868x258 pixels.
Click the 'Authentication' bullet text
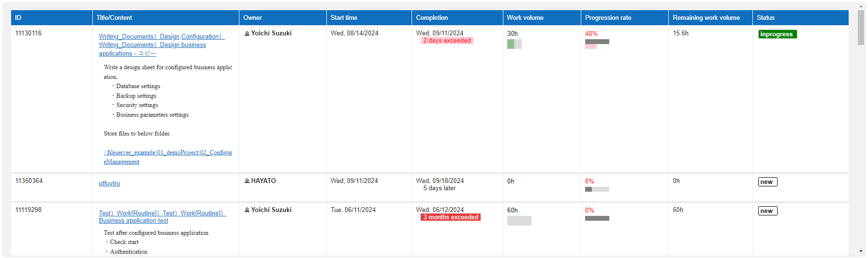(129, 252)
